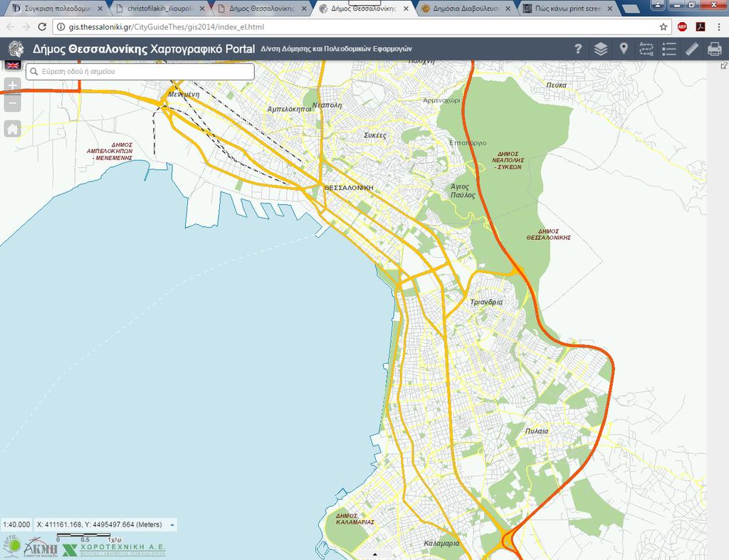Open a new browser tab
This screenshot has width=729, height=560.
[631, 9]
